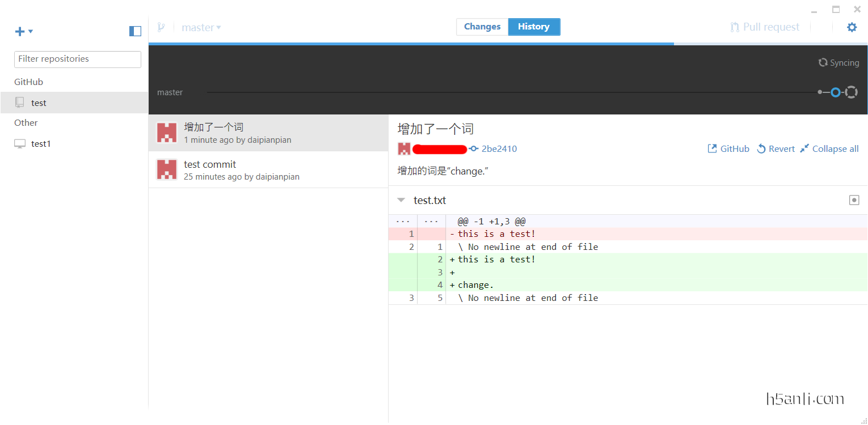
Task: Click the Pull request button
Action: click(x=765, y=27)
